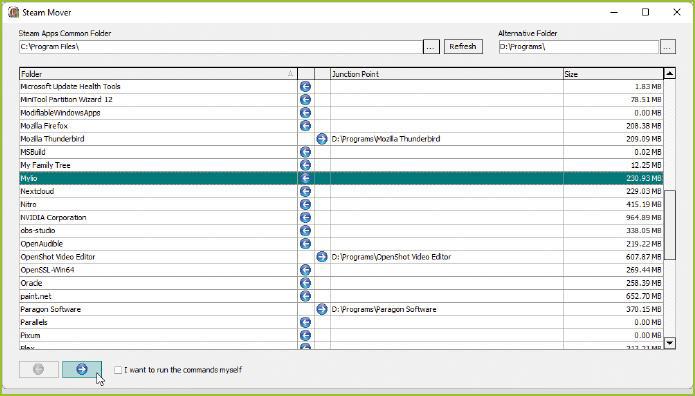Image resolution: width=695 pixels, height=396 pixels.
Task: Click right arrow icon for Mozilla Thunderbird
Action: click(x=322, y=139)
